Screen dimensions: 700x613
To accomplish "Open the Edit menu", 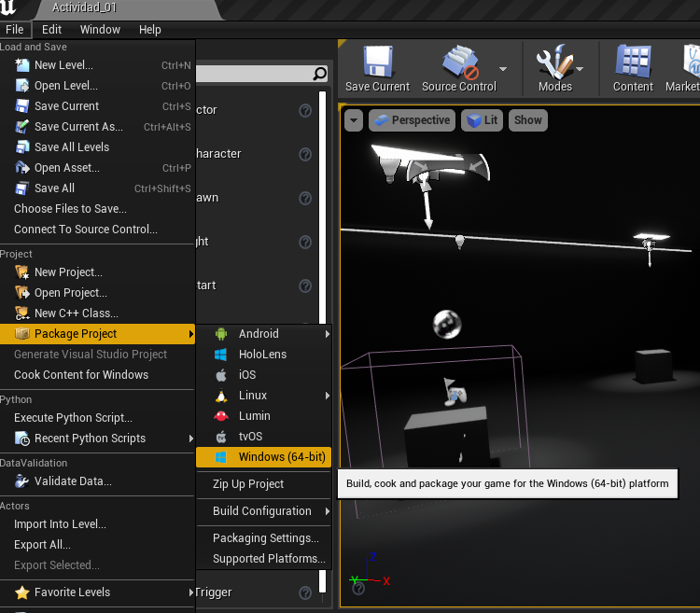I will point(51,30).
